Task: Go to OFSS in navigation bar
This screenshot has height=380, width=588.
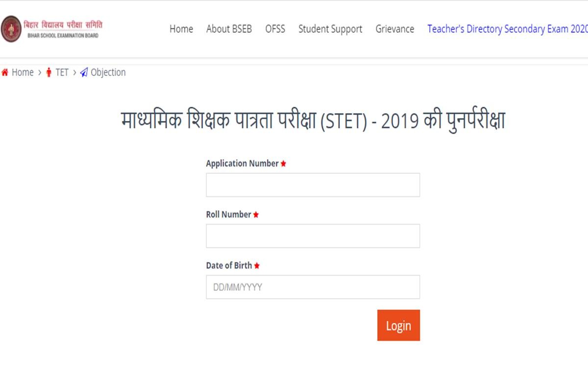Action: click(275, 29)
